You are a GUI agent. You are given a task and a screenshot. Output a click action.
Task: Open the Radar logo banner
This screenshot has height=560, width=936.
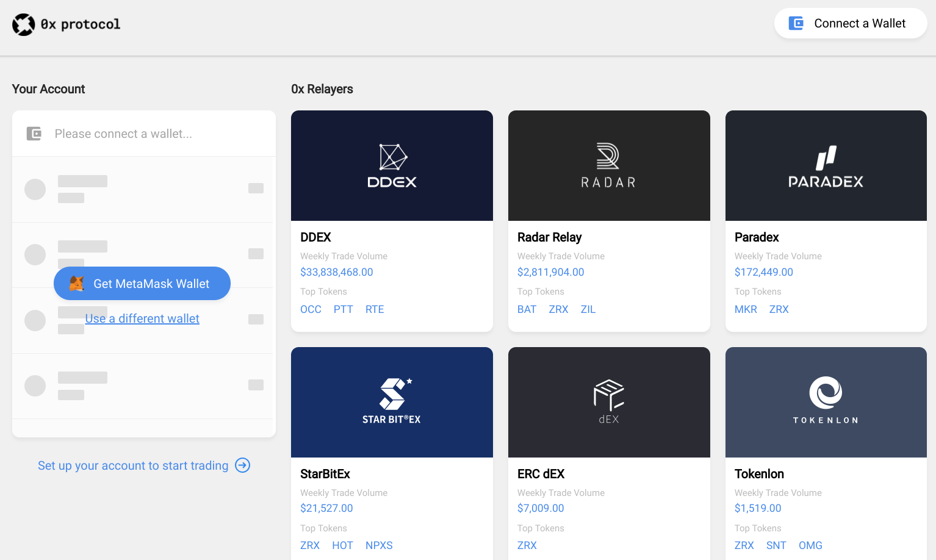[609, 165]
